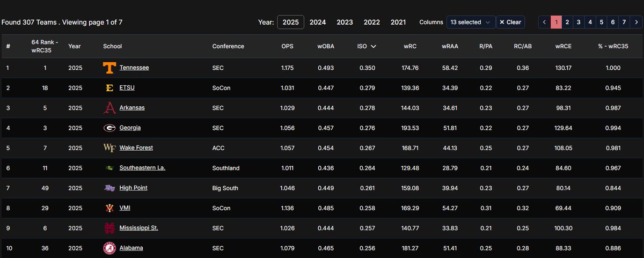Go to previous page with left chevron
The height and width of the screenshot is (258, 644).
click(544, 22)
